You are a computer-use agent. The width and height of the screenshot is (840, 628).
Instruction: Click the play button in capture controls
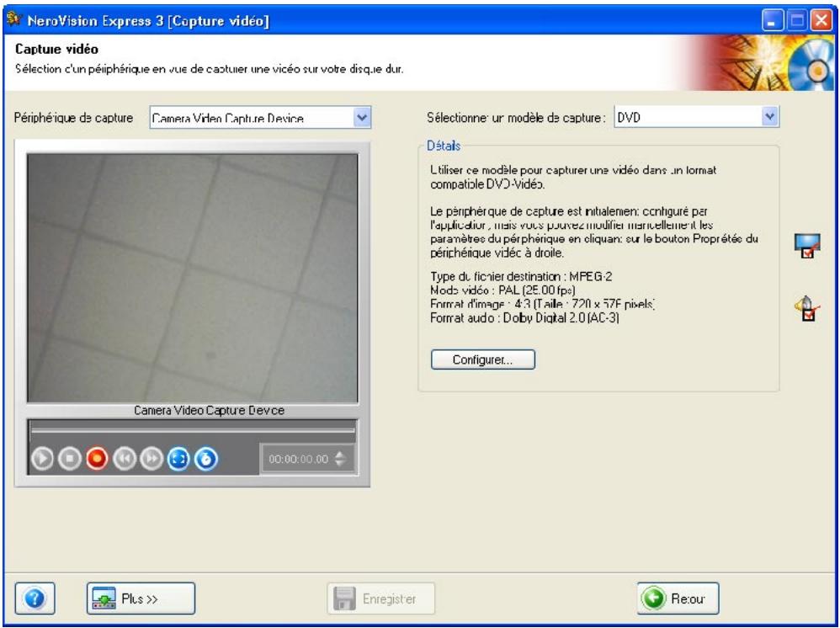(42, 459)
